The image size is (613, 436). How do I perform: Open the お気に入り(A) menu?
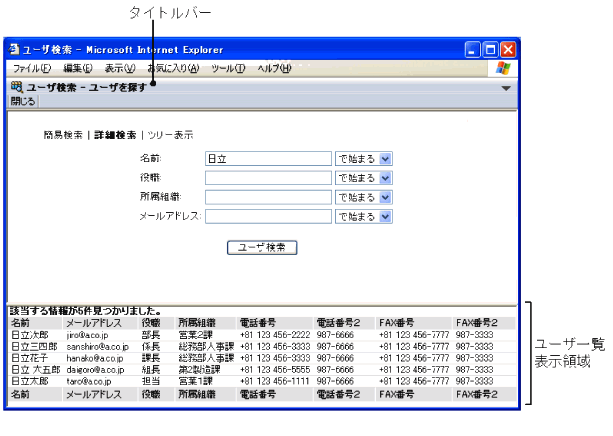click(173, 68)
